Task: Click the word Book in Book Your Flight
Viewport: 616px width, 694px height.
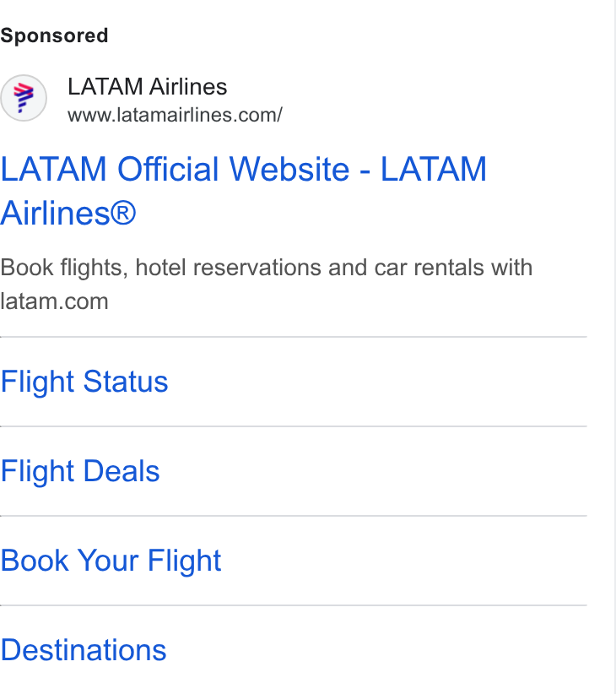Action: click(x=35, y=561)
